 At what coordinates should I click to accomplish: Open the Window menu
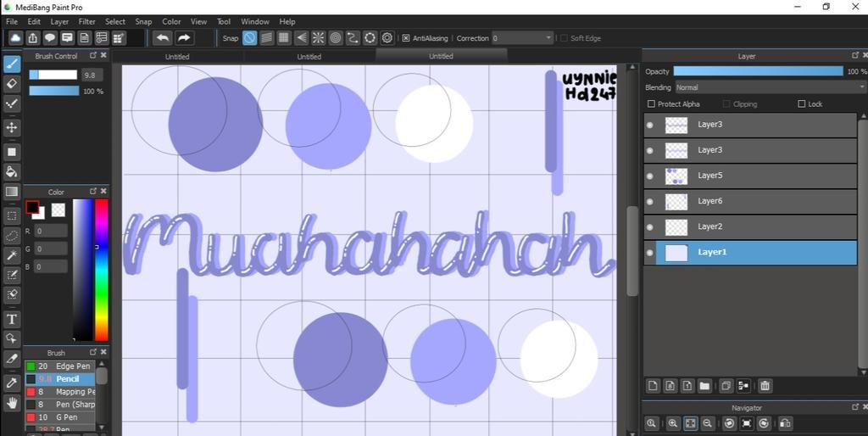[254, 21]
